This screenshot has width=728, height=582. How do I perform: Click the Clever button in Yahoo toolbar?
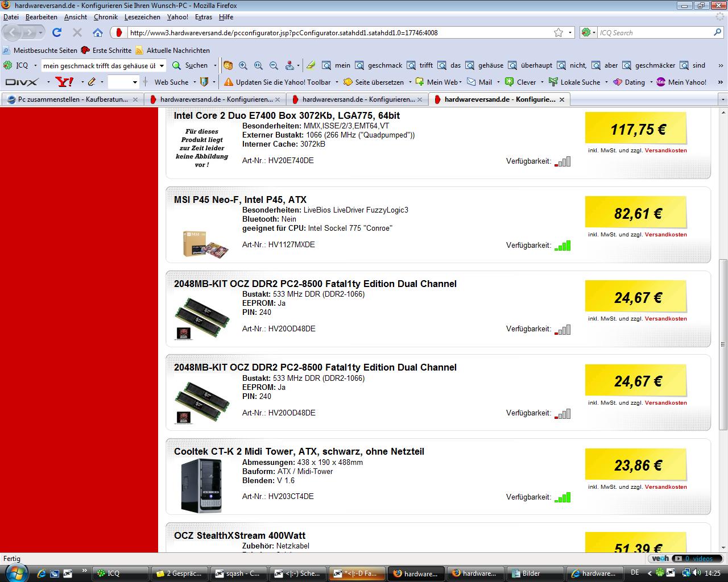[x=520, y=82]
